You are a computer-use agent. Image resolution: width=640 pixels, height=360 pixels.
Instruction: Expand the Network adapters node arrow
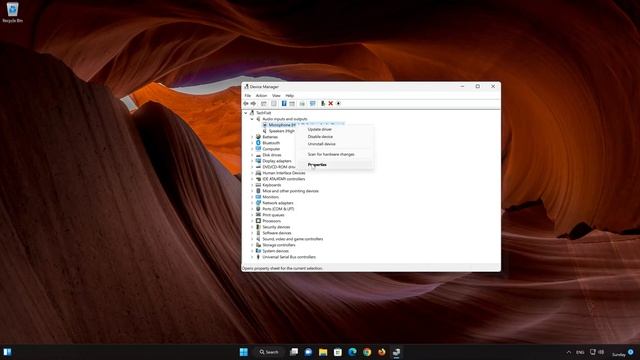click(252, 203)
